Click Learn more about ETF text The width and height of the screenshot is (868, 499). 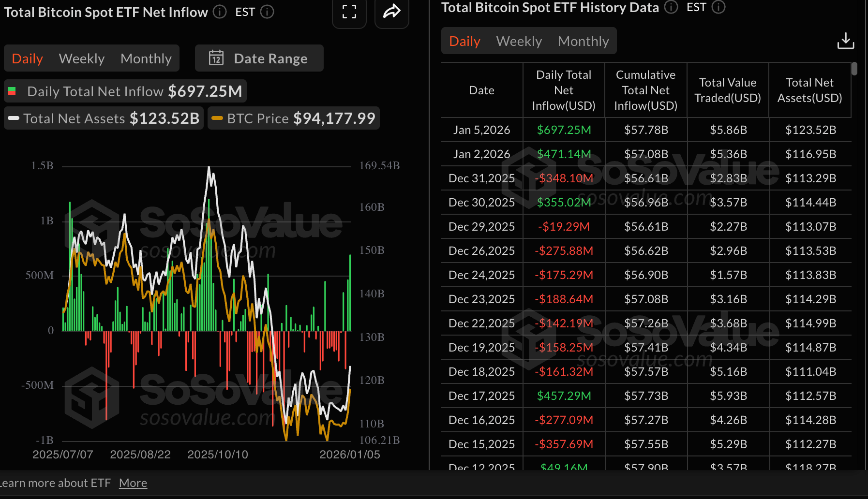(x=56, y=483)
